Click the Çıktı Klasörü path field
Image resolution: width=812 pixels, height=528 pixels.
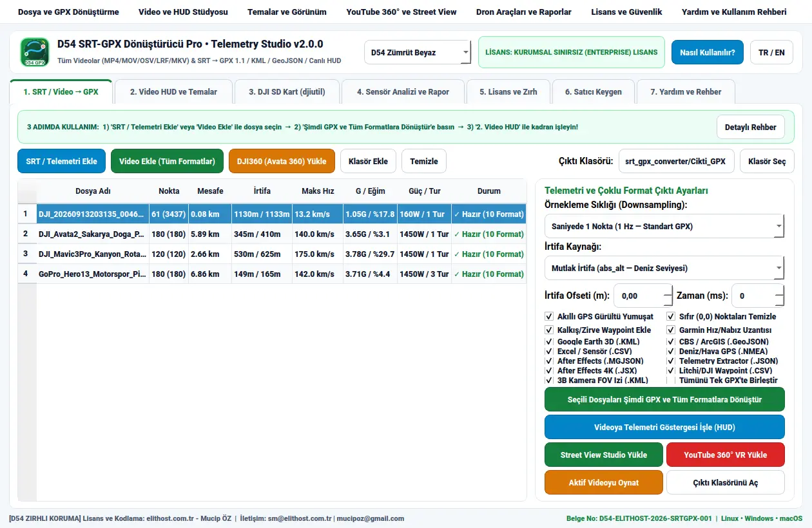(x=677, y=161)
